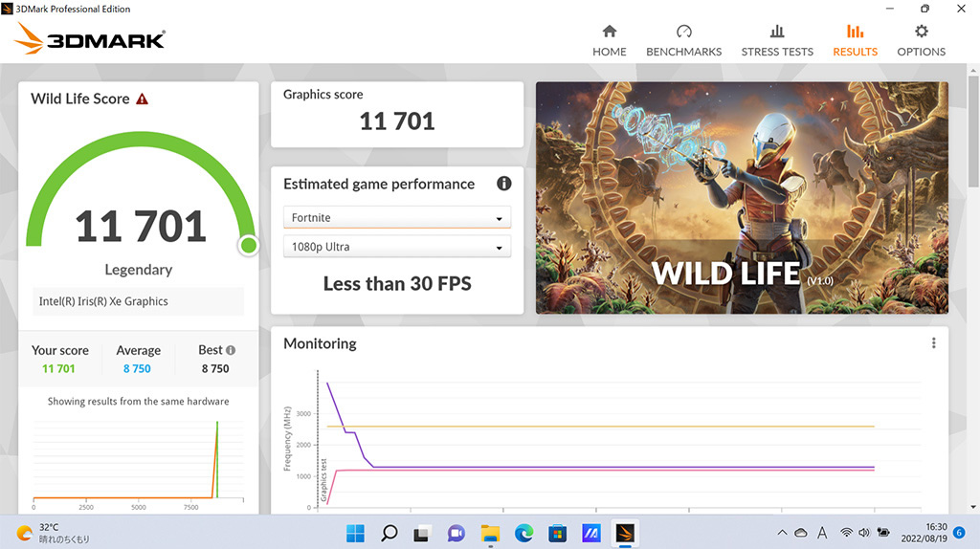Click the 3DMark logo

pyautogui.click(x=90, y=38)
